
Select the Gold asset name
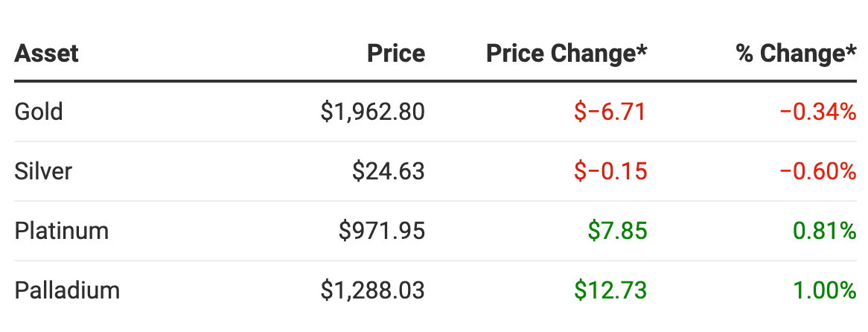pyautogui.click(x=39, y=112)
